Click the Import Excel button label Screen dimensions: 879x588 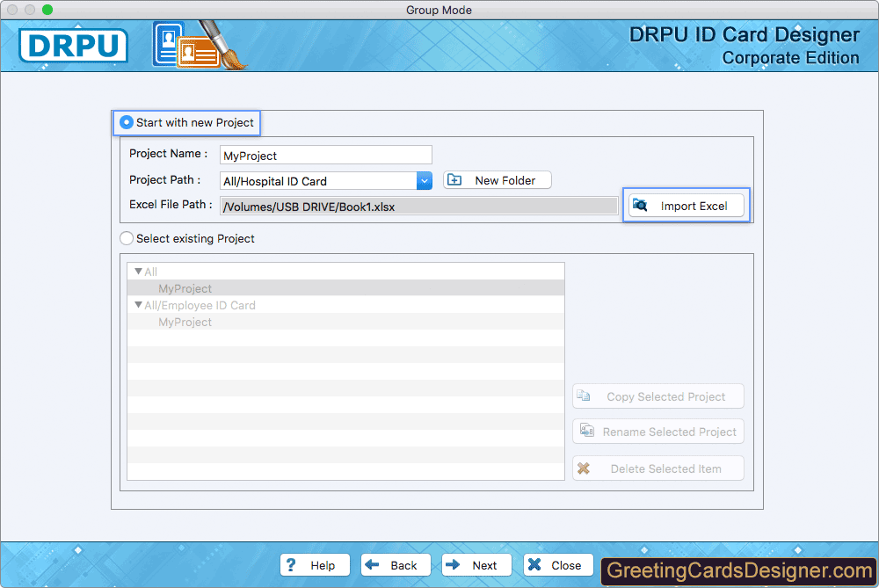(694, 206)
